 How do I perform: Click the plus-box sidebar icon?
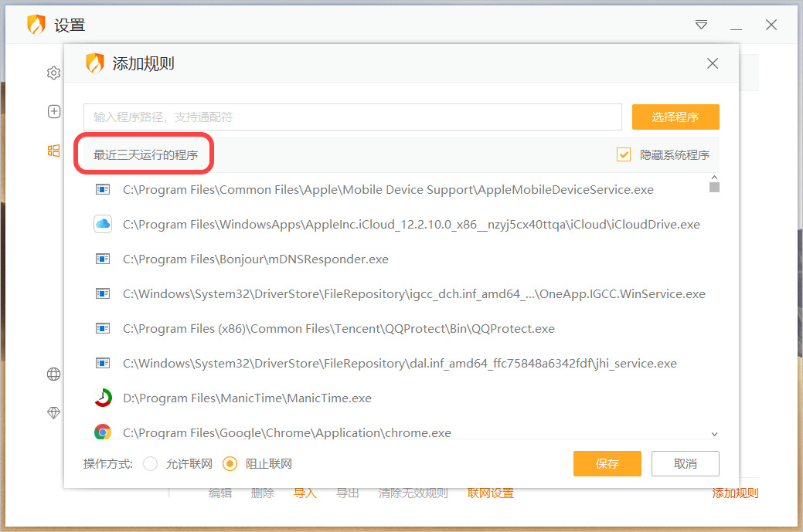(54, 111)
